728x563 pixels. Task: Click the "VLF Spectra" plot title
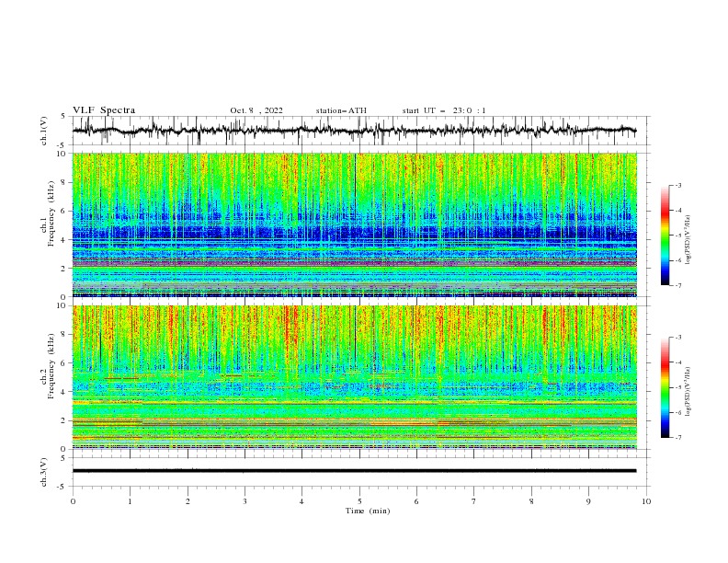(104, 110)
